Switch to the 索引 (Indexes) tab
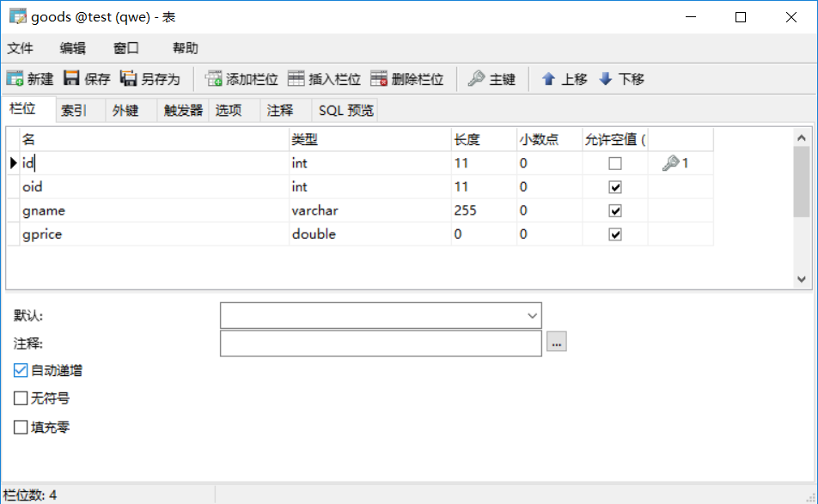This screenshot has height=504, width=818. 76,110
